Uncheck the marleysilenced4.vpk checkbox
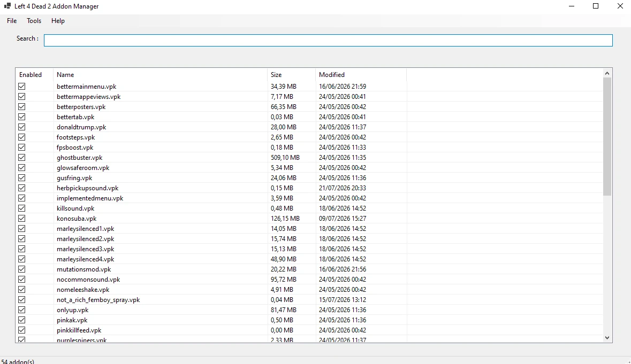 coord(22,259)
